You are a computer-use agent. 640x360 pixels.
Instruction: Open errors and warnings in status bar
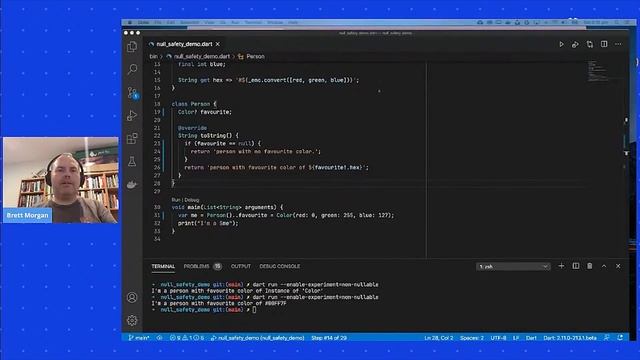[x=187, y=338]
